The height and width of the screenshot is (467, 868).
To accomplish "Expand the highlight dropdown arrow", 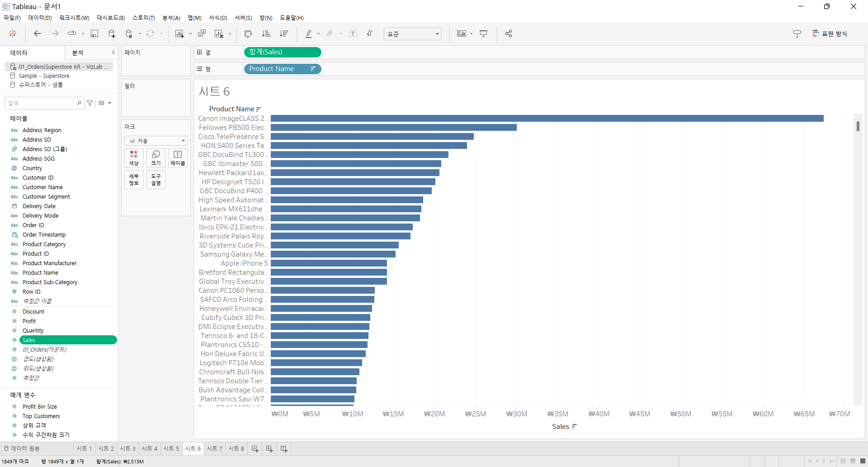I will click(x=318, y=33).
